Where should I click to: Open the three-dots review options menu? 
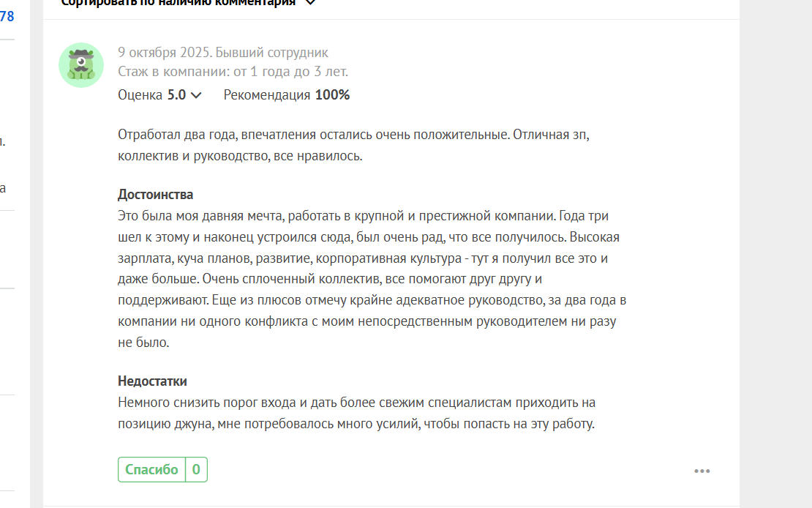(702, 471)
